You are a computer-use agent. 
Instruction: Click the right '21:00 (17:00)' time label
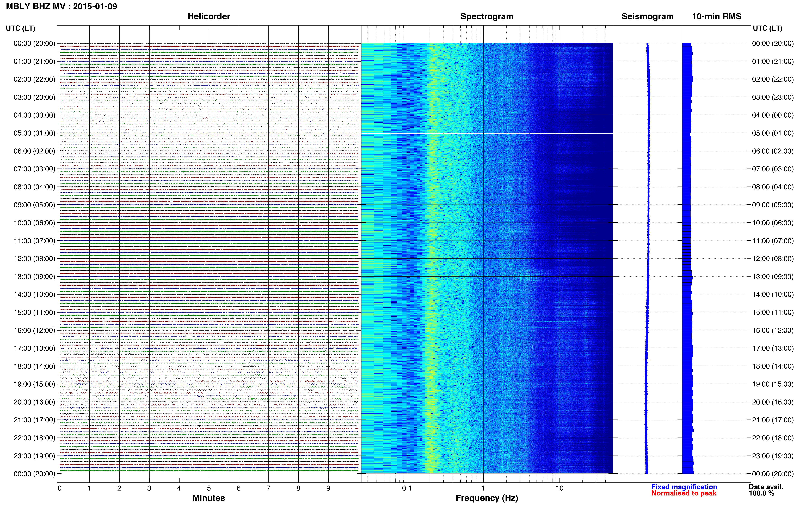[x=773, y=420]
